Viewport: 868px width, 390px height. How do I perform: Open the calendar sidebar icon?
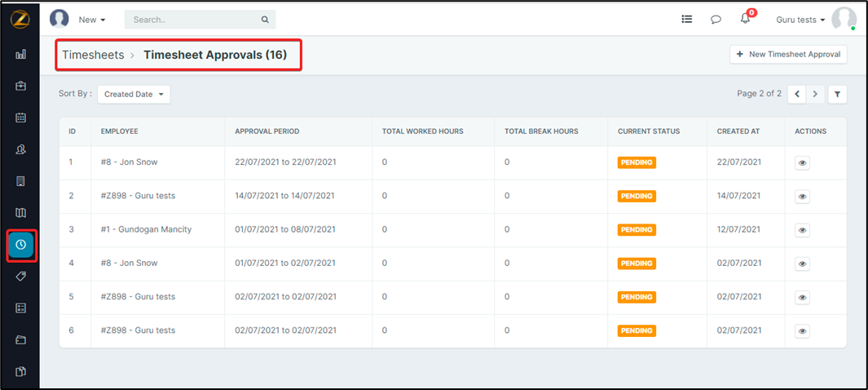[21, 117]
